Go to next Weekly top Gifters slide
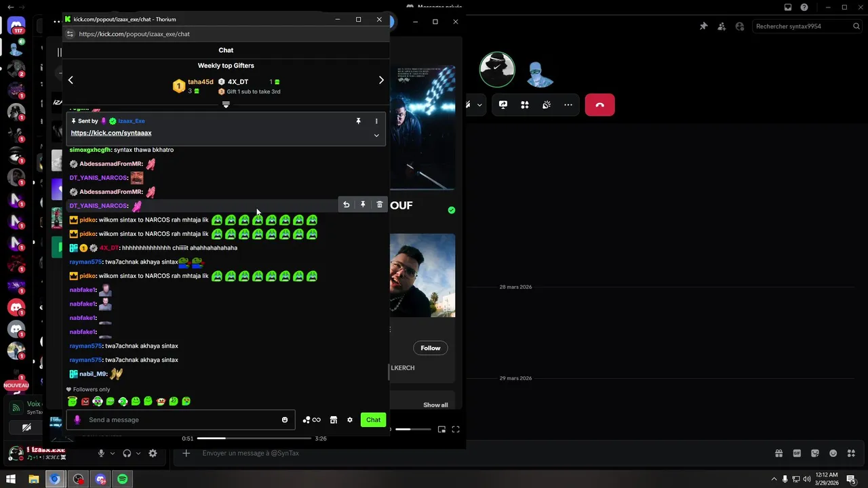This screenshot has height=488, width=868. click(381, 80)
